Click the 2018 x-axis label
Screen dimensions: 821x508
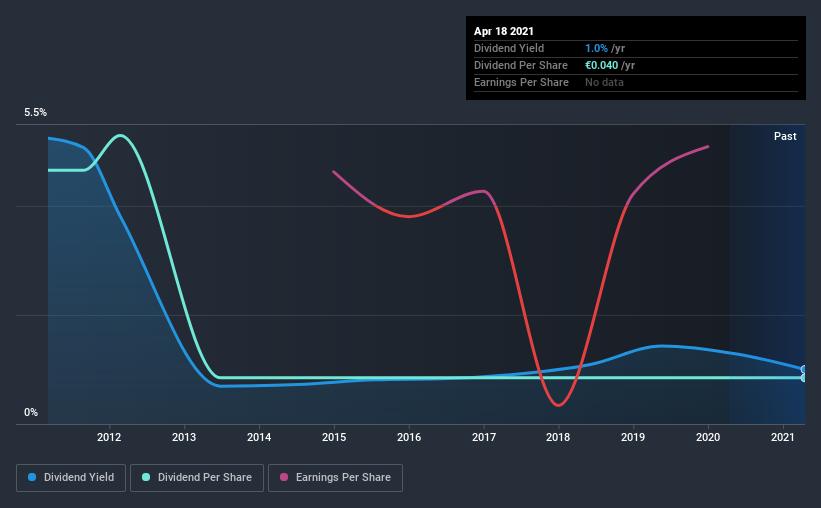click(558, 437)
